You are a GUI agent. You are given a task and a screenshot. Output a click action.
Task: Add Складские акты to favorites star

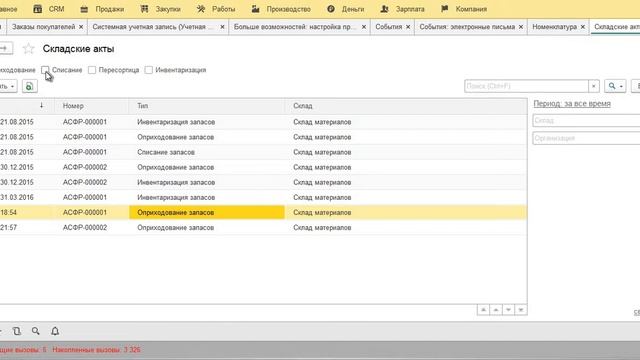coord(29,49)
